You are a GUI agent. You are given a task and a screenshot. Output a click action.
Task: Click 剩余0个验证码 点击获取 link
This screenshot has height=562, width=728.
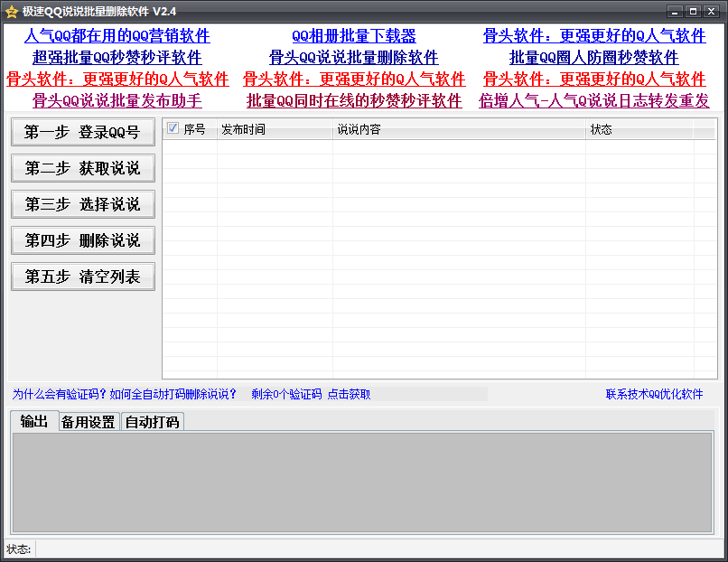pos(311,394)
